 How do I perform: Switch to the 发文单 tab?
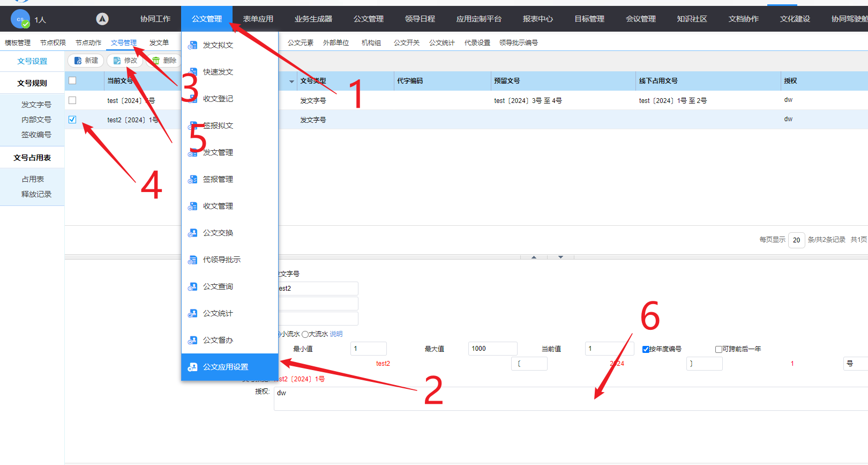[159, 43]
